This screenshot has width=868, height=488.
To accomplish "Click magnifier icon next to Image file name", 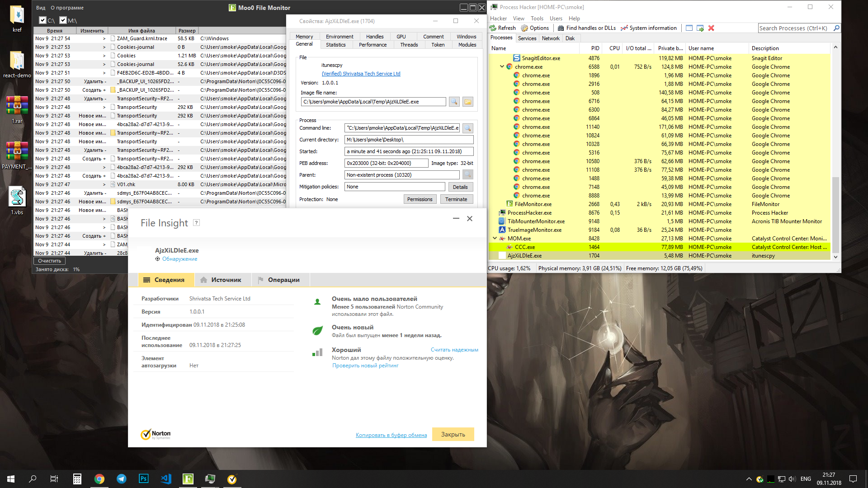I will pyautogui.click(x=454, y=102).
